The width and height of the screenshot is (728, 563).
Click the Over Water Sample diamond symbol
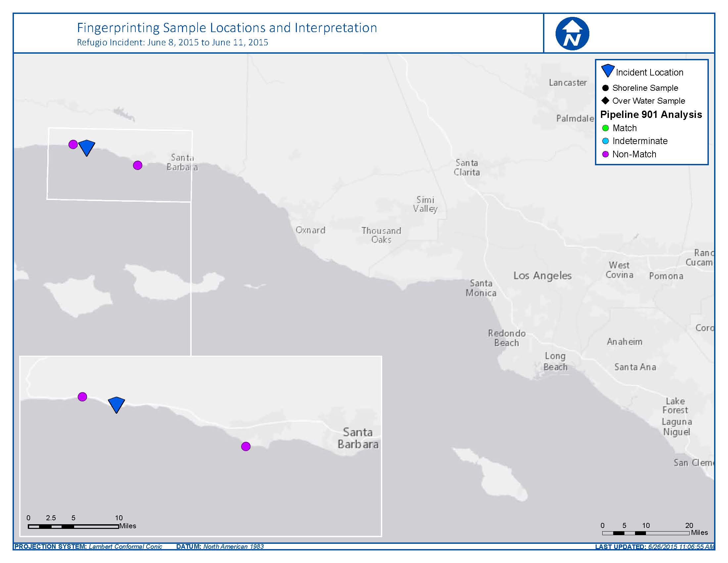click(605, 101)
